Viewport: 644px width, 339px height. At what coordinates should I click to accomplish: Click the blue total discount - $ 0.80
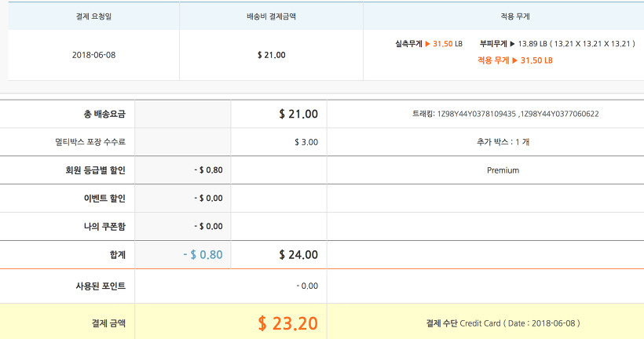202,254
